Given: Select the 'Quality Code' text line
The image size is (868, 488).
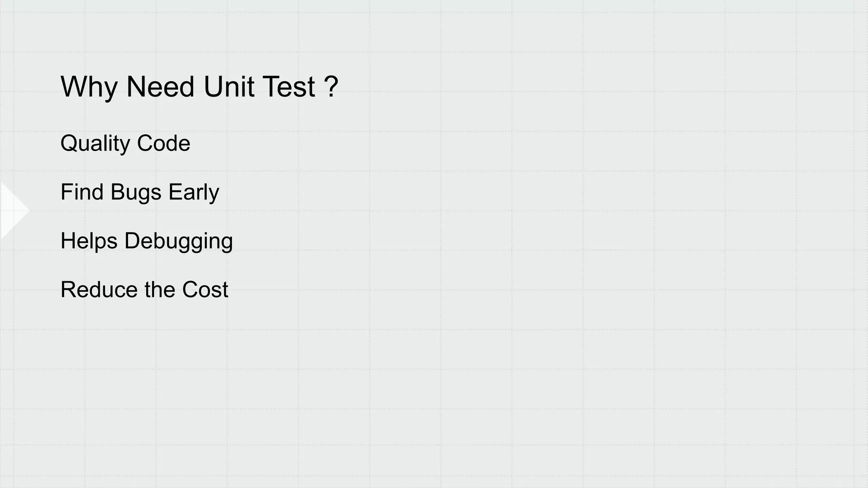Looking at the screenshot, I should [125, 143].
